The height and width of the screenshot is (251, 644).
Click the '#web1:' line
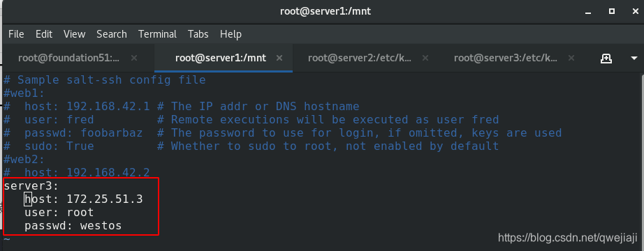(24, 93)
